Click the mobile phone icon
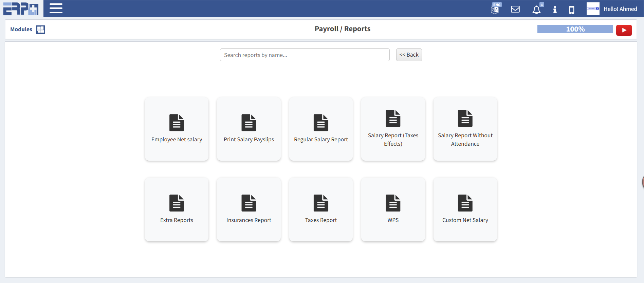 tap(572, 10)
